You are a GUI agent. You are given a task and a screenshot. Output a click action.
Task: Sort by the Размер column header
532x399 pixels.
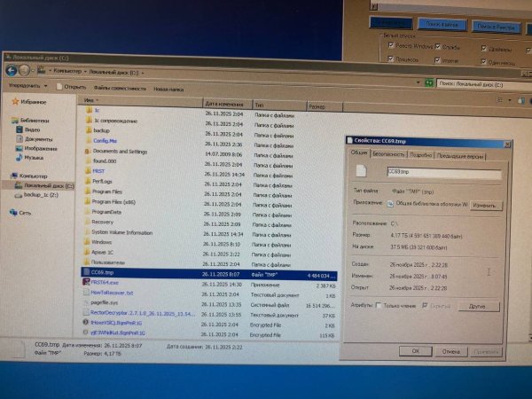[325, 106]
